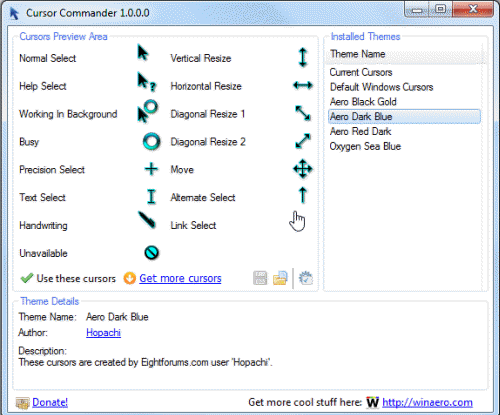Click the Busy ring cursor icon
This screenshot has width=500, height=415.
151,141
